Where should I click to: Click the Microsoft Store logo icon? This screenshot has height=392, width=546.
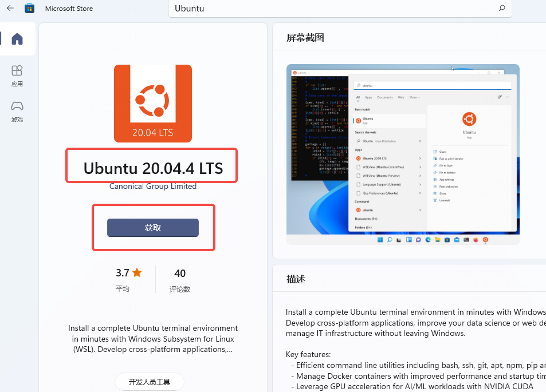[29, 8]
